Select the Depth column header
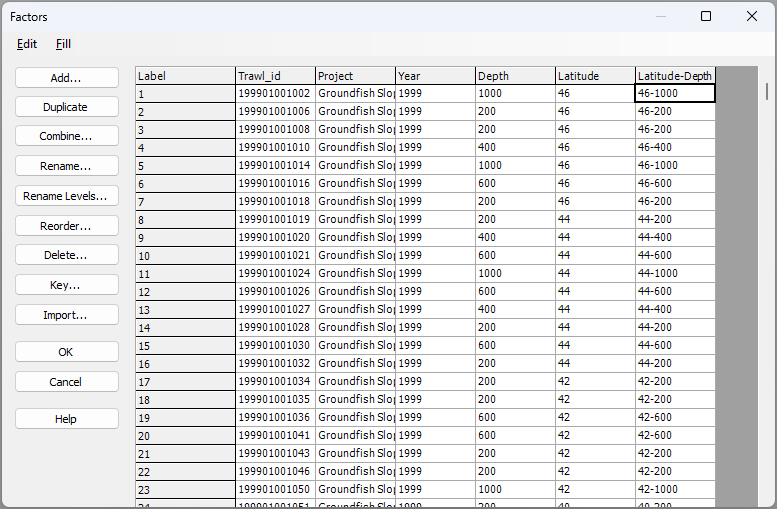The height and width of the screenshot is (509, 777). point(515,76)
